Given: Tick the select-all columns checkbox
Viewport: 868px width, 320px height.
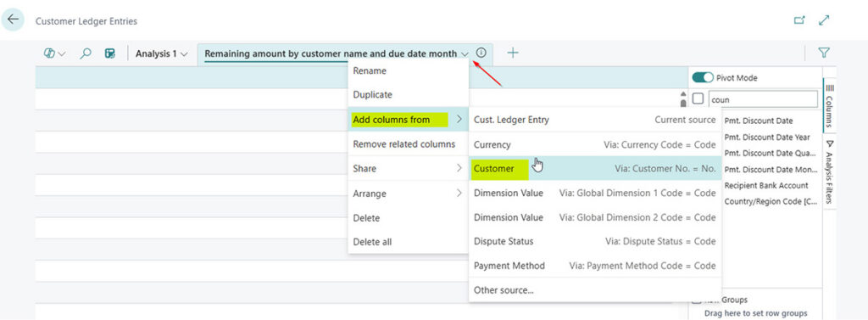Looking at the screenshot, I should [x=698, y=98].
